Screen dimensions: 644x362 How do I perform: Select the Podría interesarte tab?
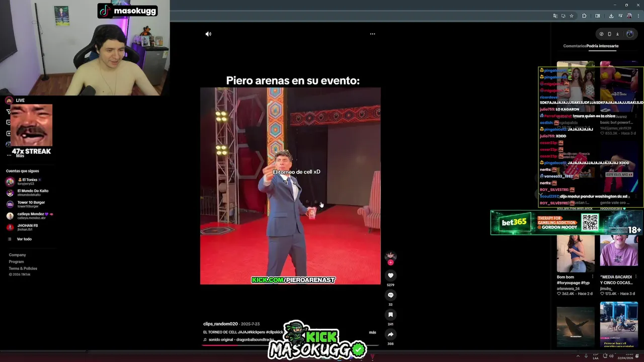click(x=602, y=46)
